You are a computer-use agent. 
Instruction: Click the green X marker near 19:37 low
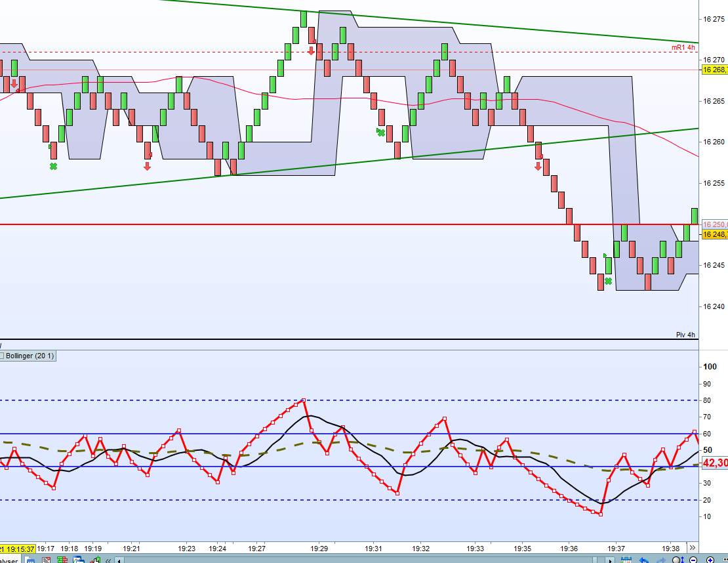pyautogui.click(x=608, y=281)
